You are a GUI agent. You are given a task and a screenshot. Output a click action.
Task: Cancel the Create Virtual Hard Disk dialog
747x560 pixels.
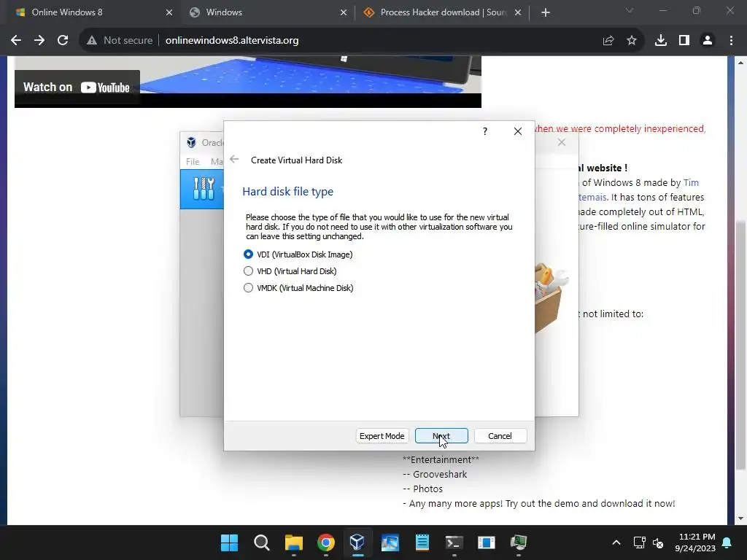500,436
